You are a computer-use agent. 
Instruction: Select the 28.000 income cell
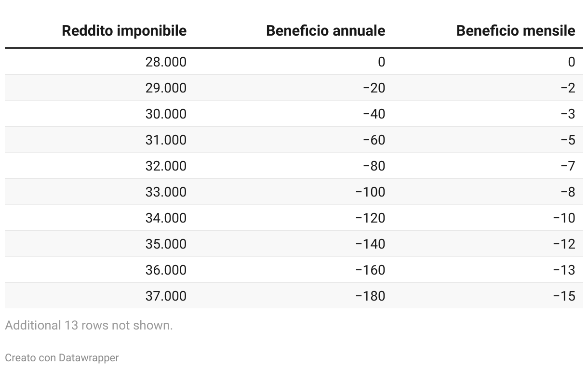pyautogui.click(x=166, y=62)
